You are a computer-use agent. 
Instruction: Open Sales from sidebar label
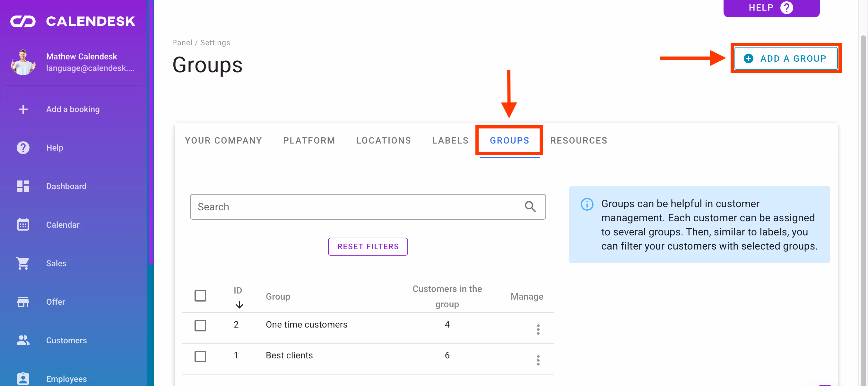(x=56, y=263)
